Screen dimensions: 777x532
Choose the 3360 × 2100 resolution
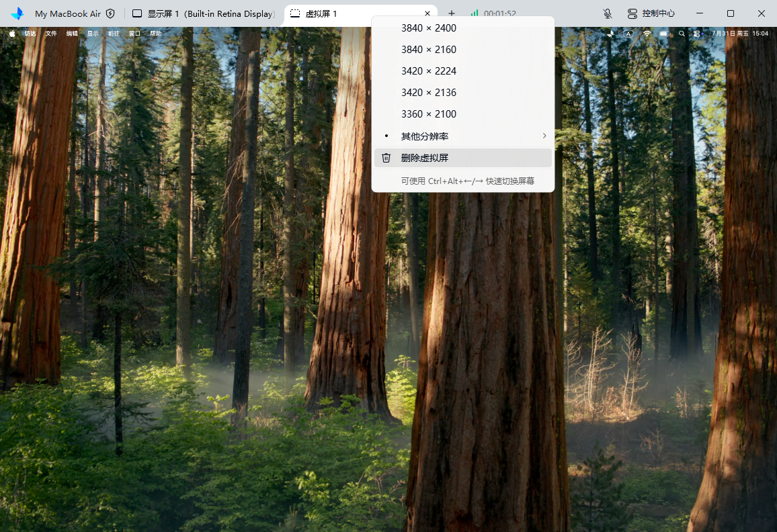pyautogui.click(x=463, y=114)
